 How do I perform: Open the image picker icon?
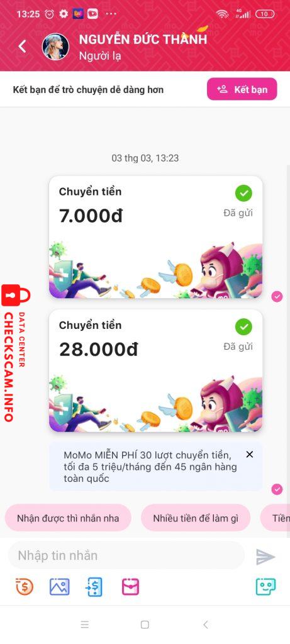click(60, 587)
